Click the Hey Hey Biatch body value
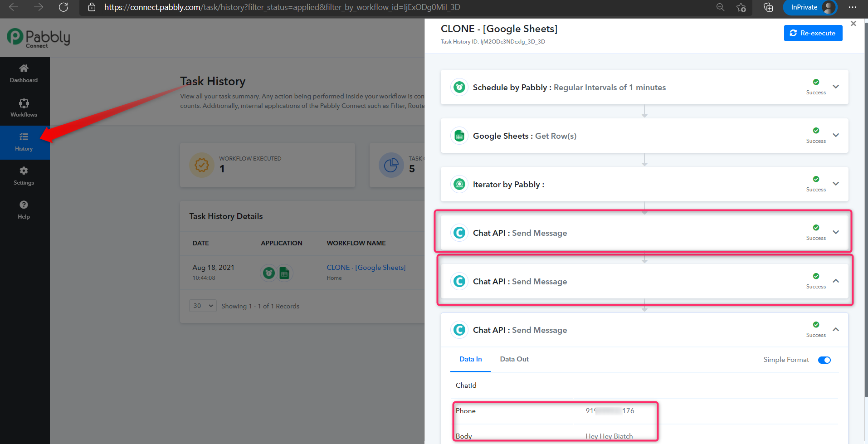The width and height of the screenshot is (868, 444). click(x=609, y=436)
